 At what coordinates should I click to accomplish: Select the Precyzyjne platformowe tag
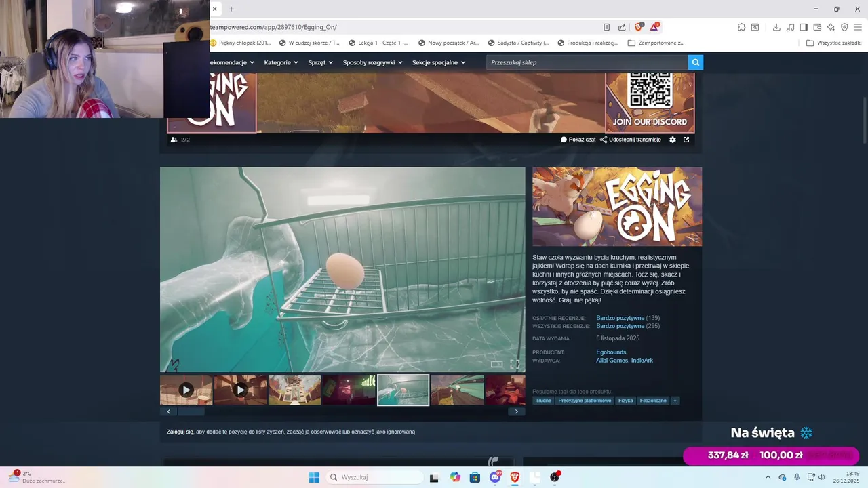[x=585, y=401]
